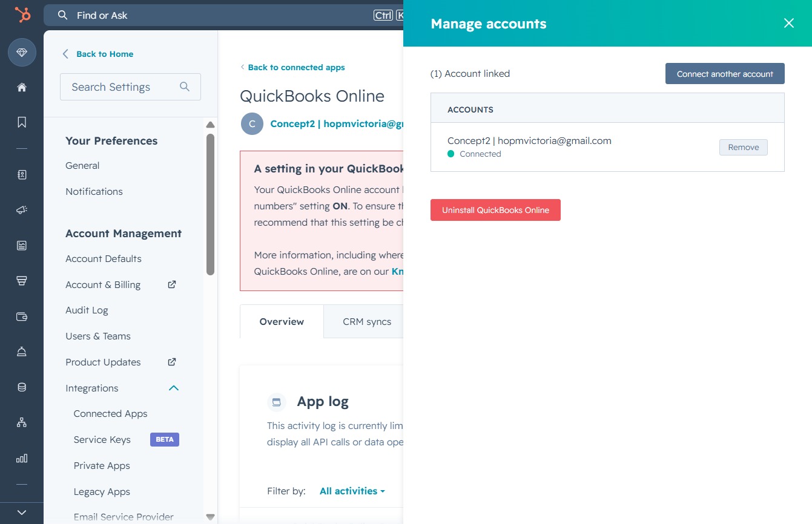Click the BETA badge next to Service Keys
812x524 pixels.
[165, 439]
